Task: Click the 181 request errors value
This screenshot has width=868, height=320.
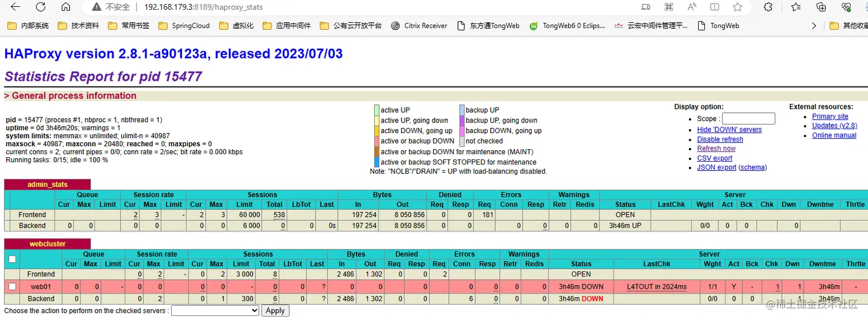Action: tap(487, 214)
